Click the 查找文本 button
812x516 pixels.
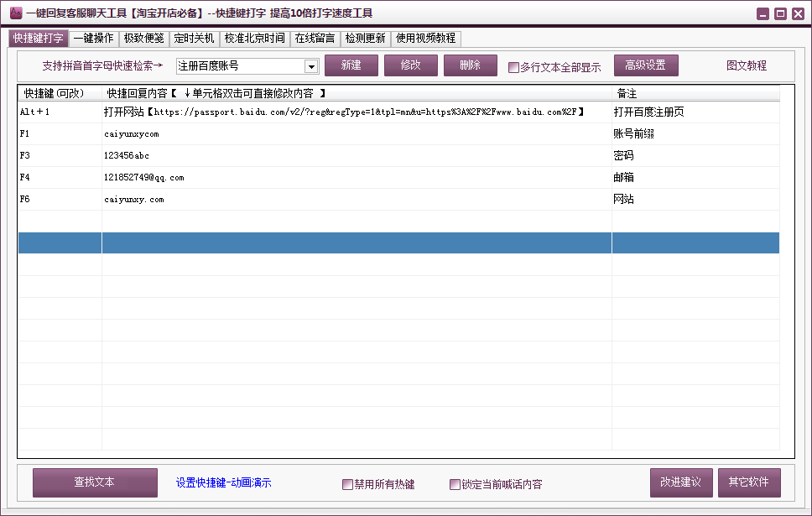95,482
